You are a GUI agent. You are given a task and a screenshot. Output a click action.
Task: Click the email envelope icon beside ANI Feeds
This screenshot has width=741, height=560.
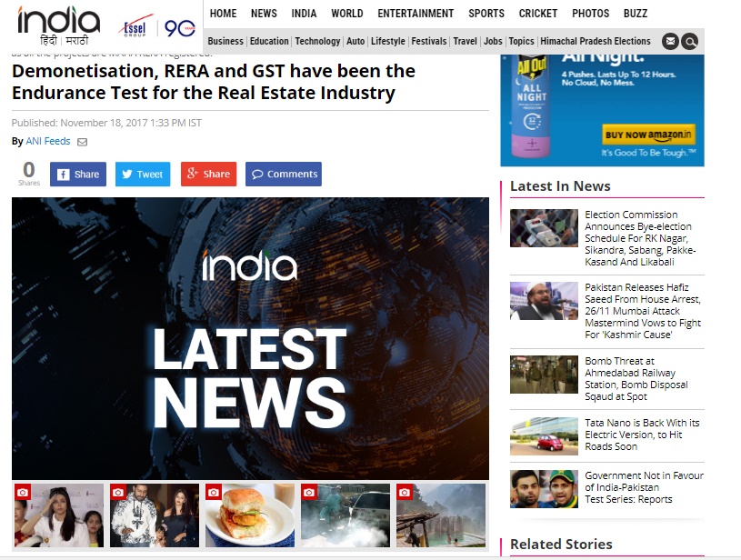point(82,142)
